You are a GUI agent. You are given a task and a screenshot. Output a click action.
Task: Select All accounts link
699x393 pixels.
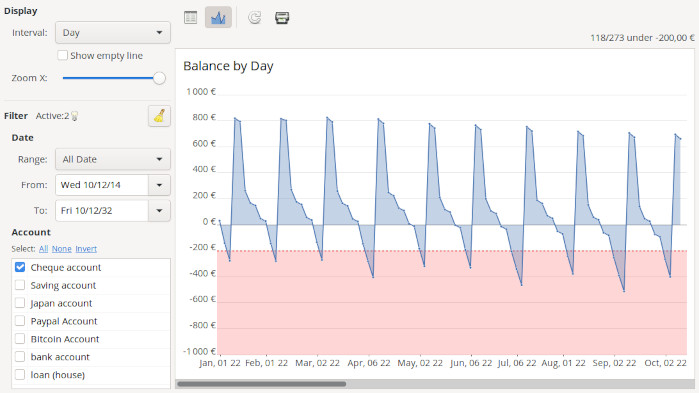tap(43, 249)
